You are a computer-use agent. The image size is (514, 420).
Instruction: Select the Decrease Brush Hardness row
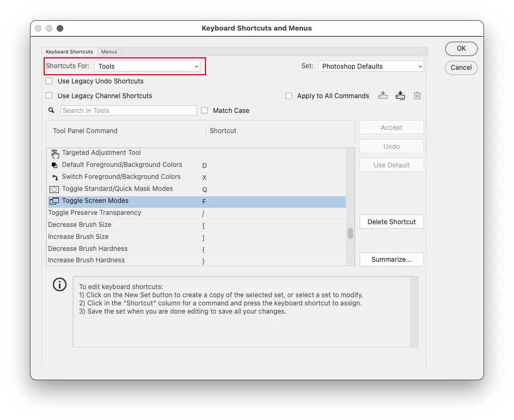197,249
